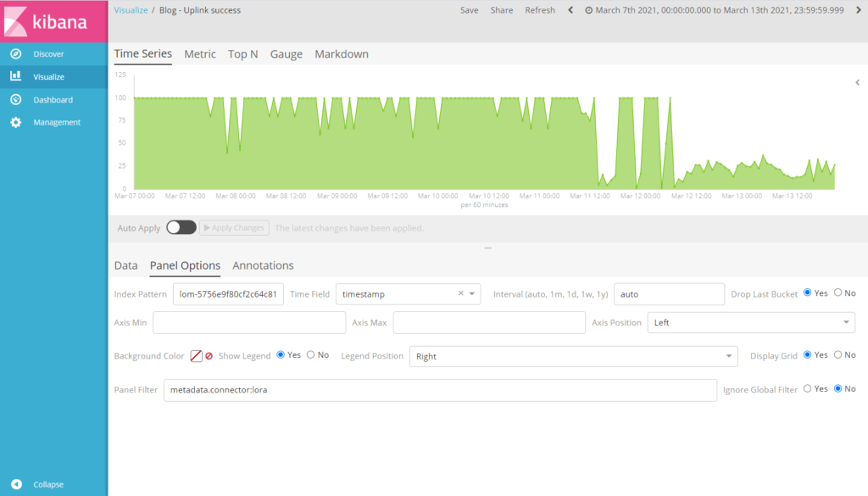
Task: Set Ignore Global Filter to Yes
Action: click(x=808, y=388)
